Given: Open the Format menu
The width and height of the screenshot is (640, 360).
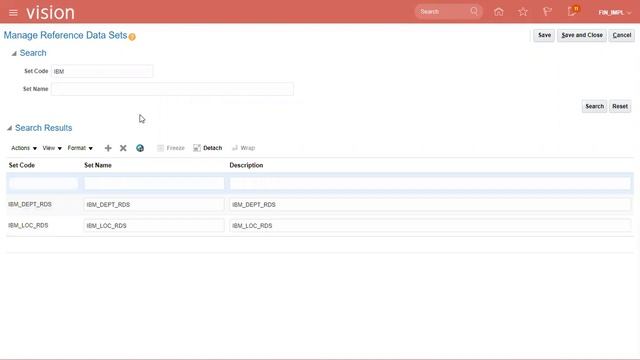Looking at the screenshot, I should (x=80, y=148).
